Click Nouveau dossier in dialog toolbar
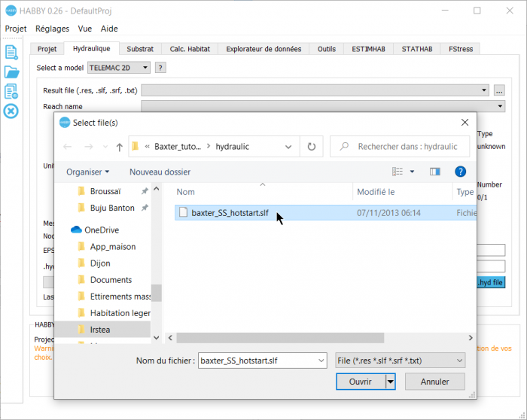Image resolution: width=527 pixels, height=420 pixels. [160, 172]
